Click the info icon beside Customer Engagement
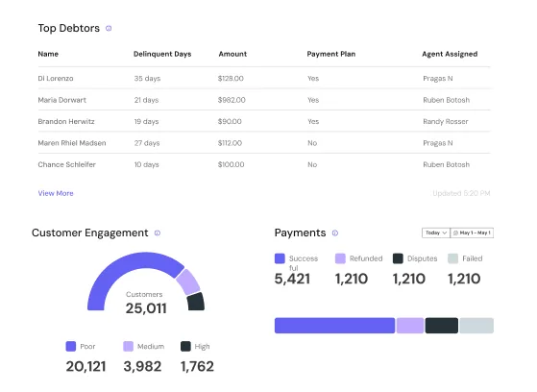 [158, 233]
